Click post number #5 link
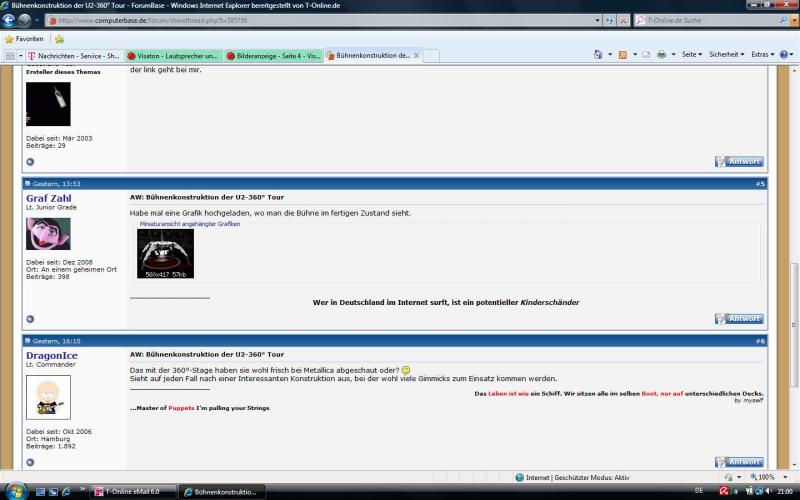Viewport: 800px width, 500px height. click(x=760, y=184)
